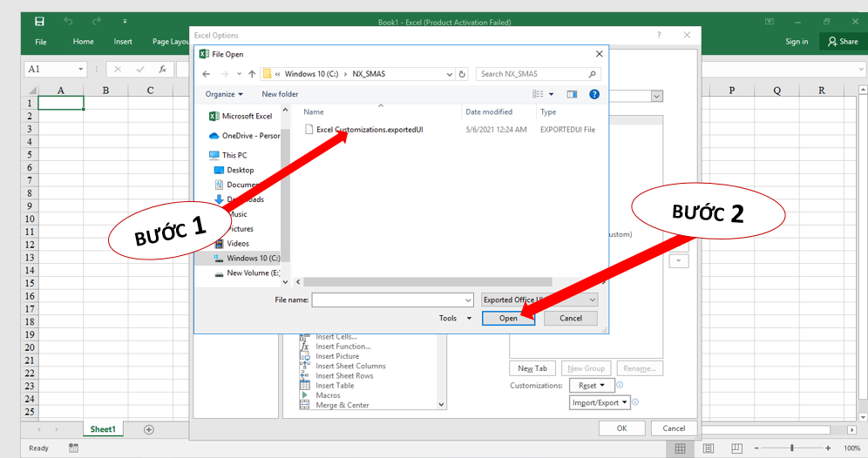Click the Insert Function fx icon in formula bar
The width and height of the screenshot is (868, 458).
(162, 69)
